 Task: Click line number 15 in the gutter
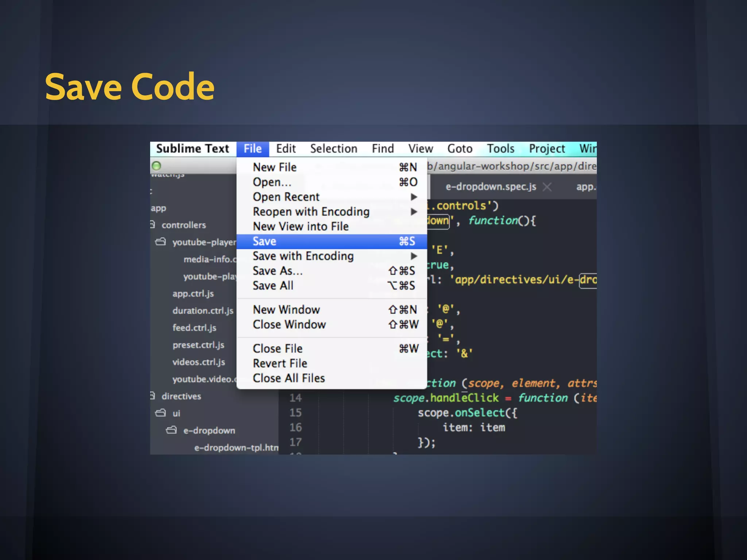pyautogui.click(x=295, y=413)
